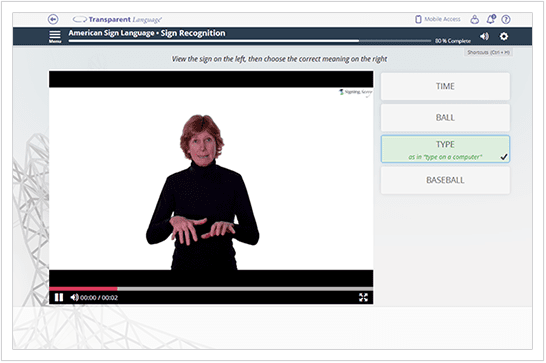Click the Transparent Language logo
The height and width of the screenshot is (363, 546).
coord(117,20)
